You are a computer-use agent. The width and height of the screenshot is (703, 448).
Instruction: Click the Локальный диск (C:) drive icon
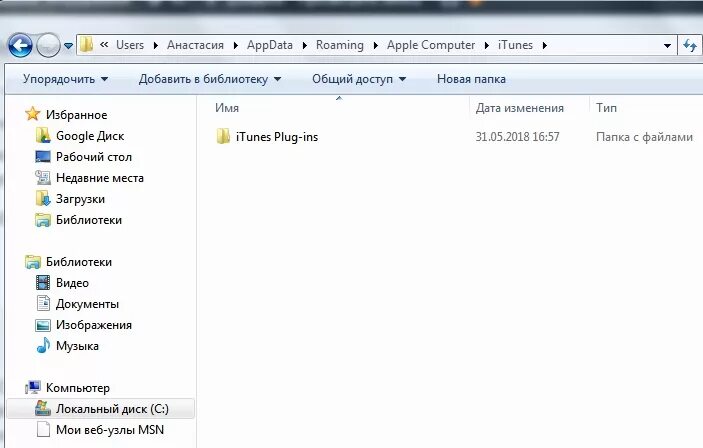coord(43,408)
